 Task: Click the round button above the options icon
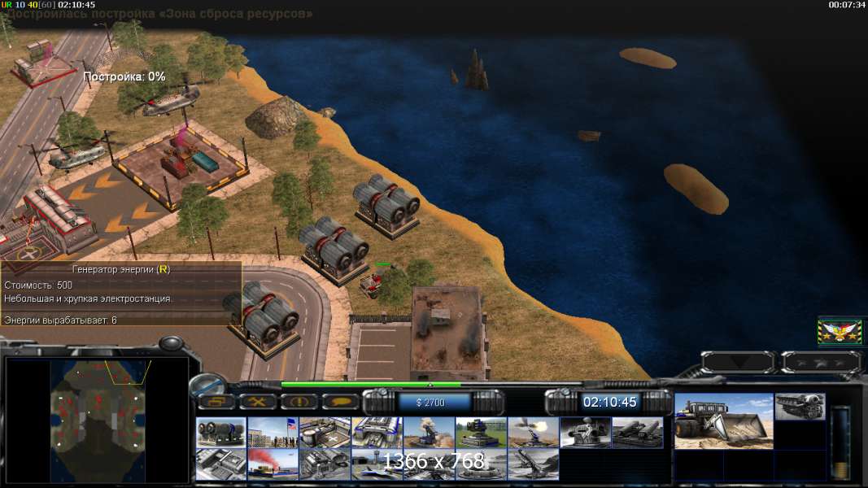pyautogui.click(x=208, y=383)
